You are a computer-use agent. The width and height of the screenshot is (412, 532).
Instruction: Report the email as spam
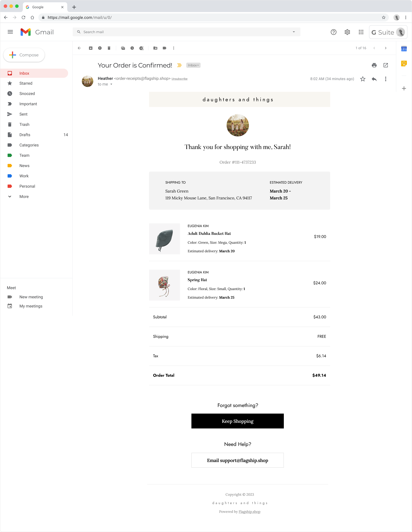point(100,48)
